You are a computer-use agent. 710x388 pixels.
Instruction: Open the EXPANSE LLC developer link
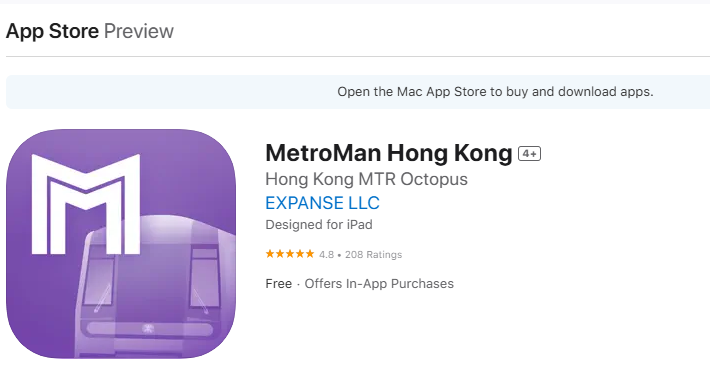point(322,203)
